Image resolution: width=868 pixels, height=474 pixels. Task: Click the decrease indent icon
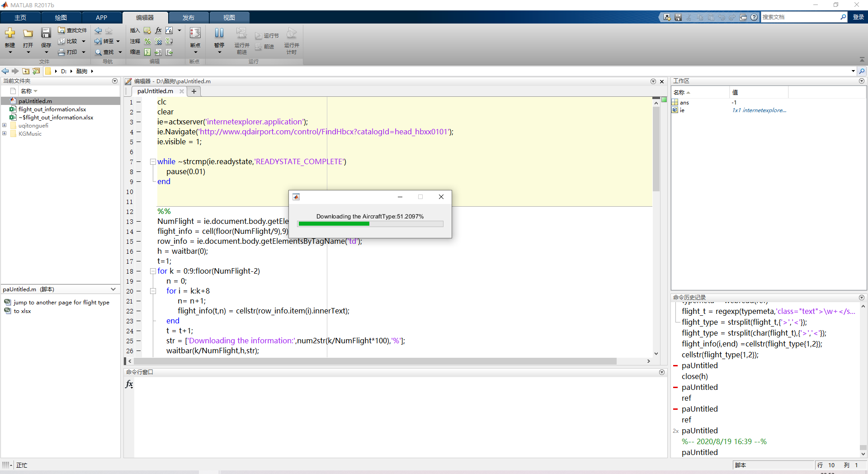click(x=169, y=52)
